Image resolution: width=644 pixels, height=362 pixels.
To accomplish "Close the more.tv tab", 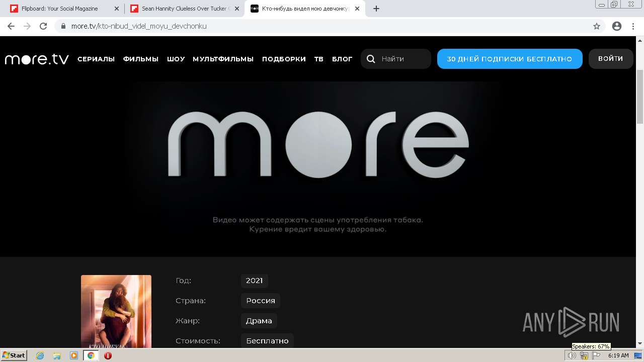I will click(x=357, y=9).
